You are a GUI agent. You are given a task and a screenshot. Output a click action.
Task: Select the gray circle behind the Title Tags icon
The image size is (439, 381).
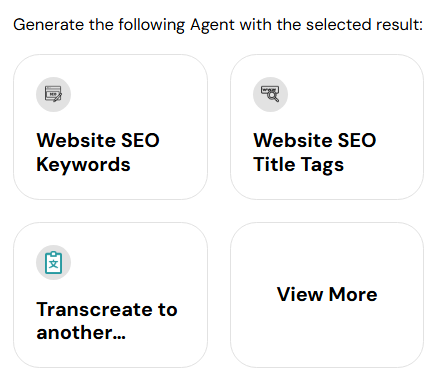270,94
